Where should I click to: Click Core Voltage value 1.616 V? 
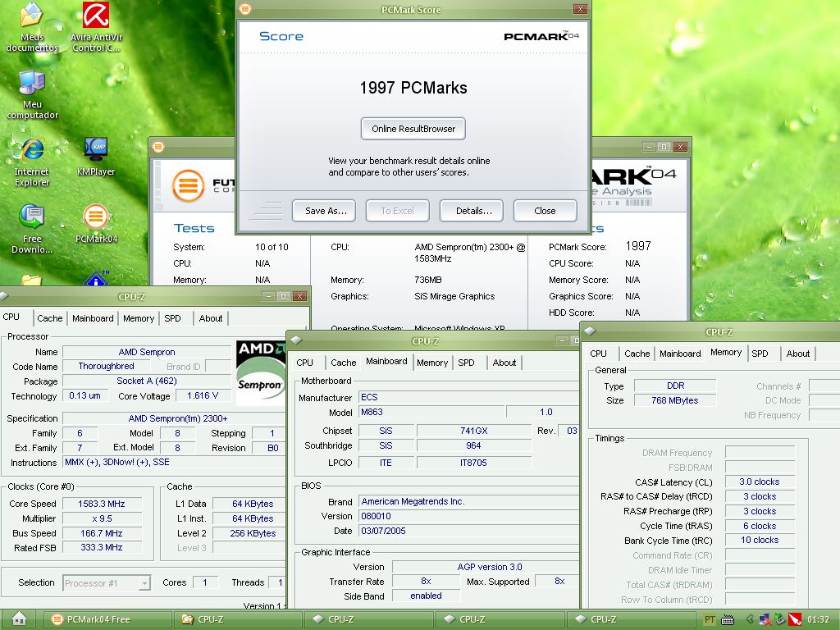[203, 396]
